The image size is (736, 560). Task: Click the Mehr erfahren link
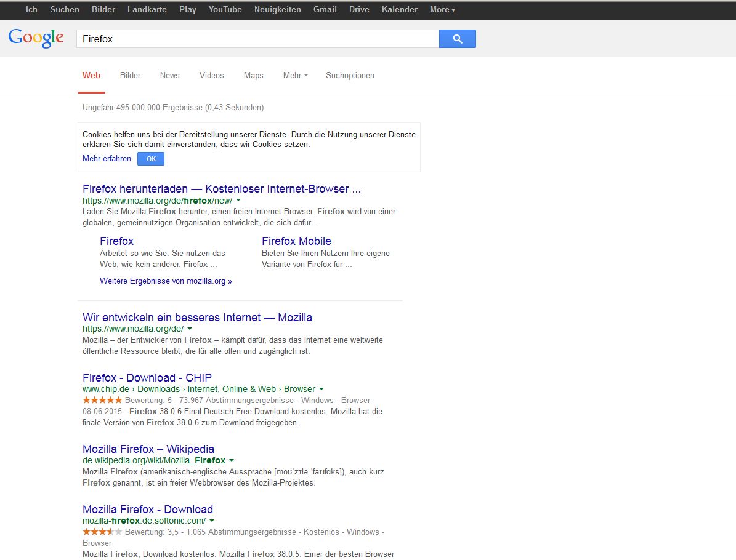coord(107,159)
